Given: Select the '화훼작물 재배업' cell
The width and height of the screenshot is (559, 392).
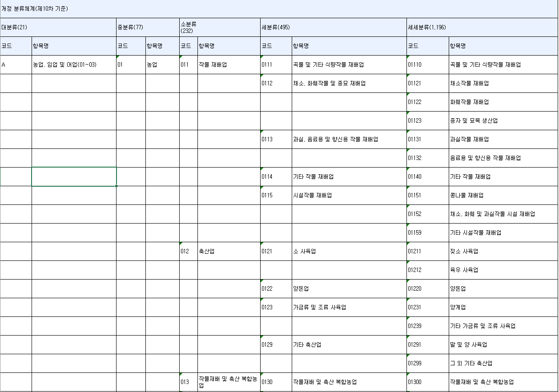Looking at the screenshot, I should pyautogui.click(x=504, y=102).
